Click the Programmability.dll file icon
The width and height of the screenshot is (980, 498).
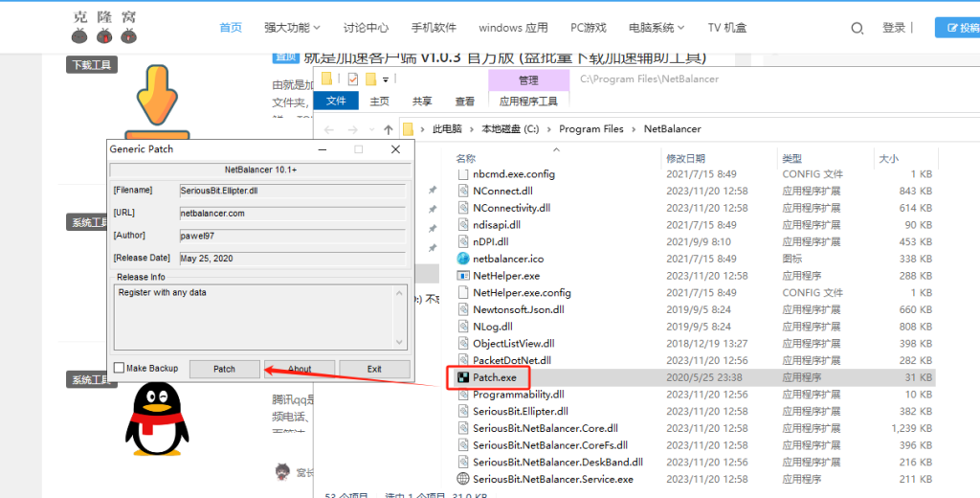point(463,395)
